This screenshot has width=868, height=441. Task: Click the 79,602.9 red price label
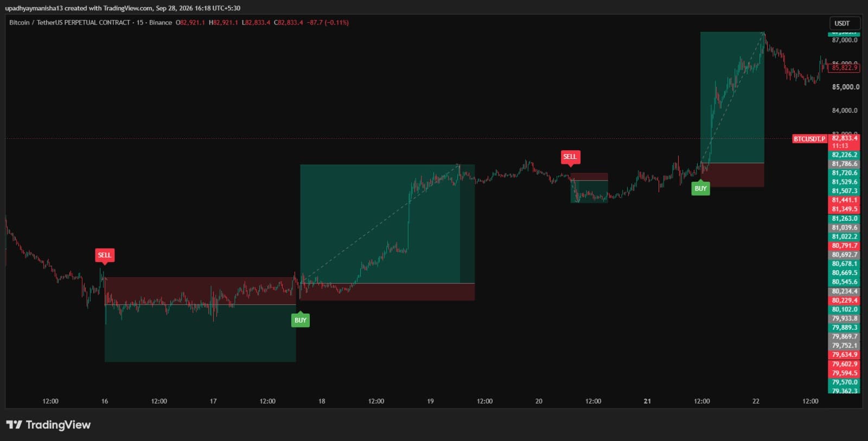click(x=845, y=364)
